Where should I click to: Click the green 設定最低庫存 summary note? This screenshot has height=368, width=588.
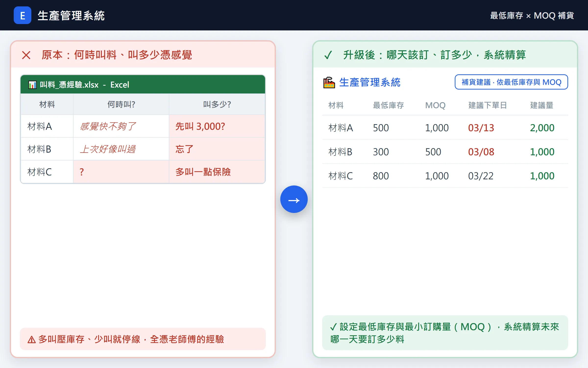tap(445, 333)
